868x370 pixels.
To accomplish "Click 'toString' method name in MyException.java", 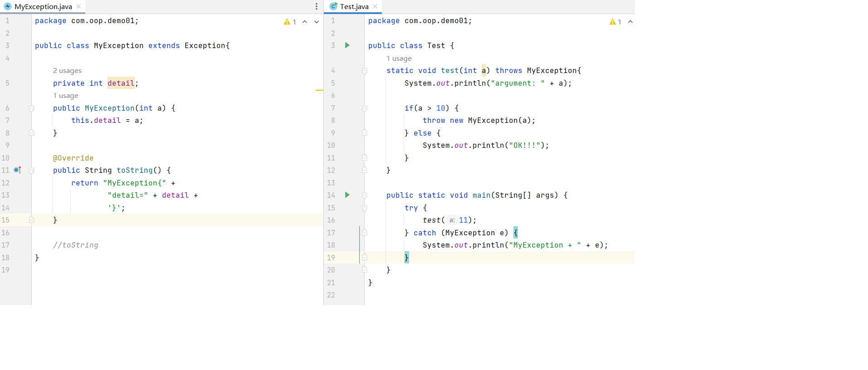I will pyautogui.click(x=135, y=170).
